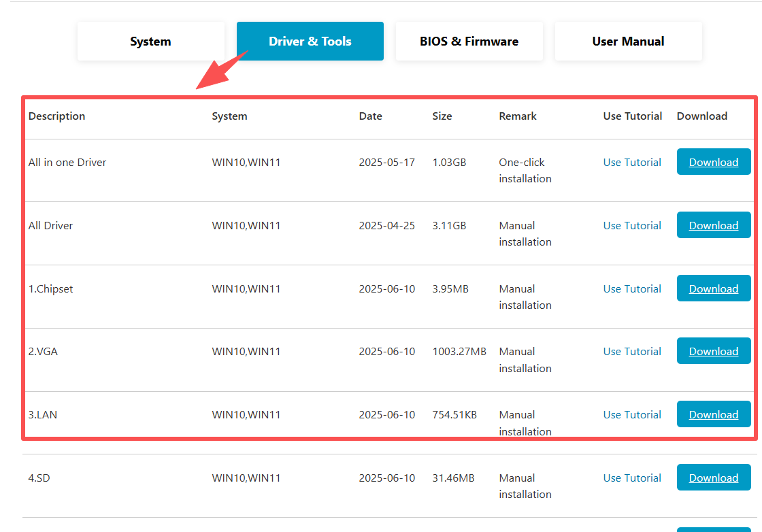Click the Remark column header
Viewport: 762px width, 532px height.
pos(517,116)
